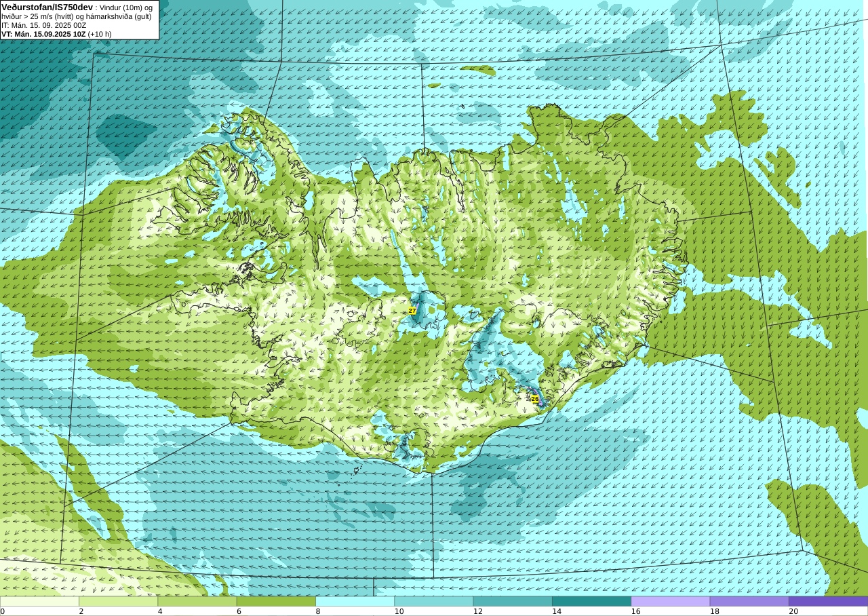The height and width of the screenshot is (616, 868).
Task: Click the legend scale label 14
Action: click(x=557, y=611)
